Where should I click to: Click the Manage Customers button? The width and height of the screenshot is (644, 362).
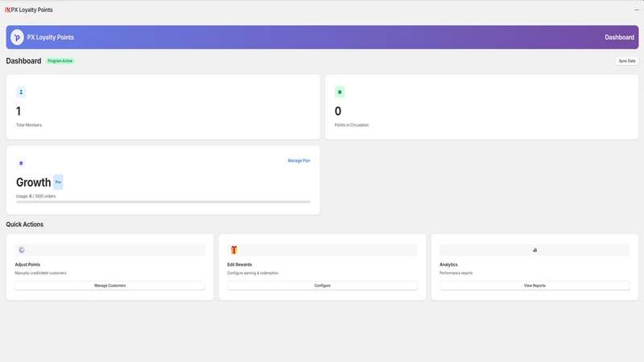pos(110,286)
